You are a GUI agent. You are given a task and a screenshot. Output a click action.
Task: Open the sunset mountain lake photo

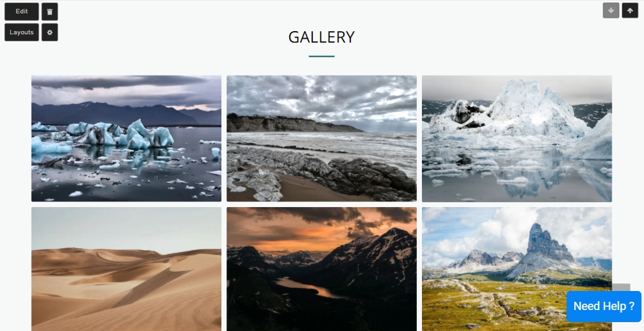pos(322,269)
